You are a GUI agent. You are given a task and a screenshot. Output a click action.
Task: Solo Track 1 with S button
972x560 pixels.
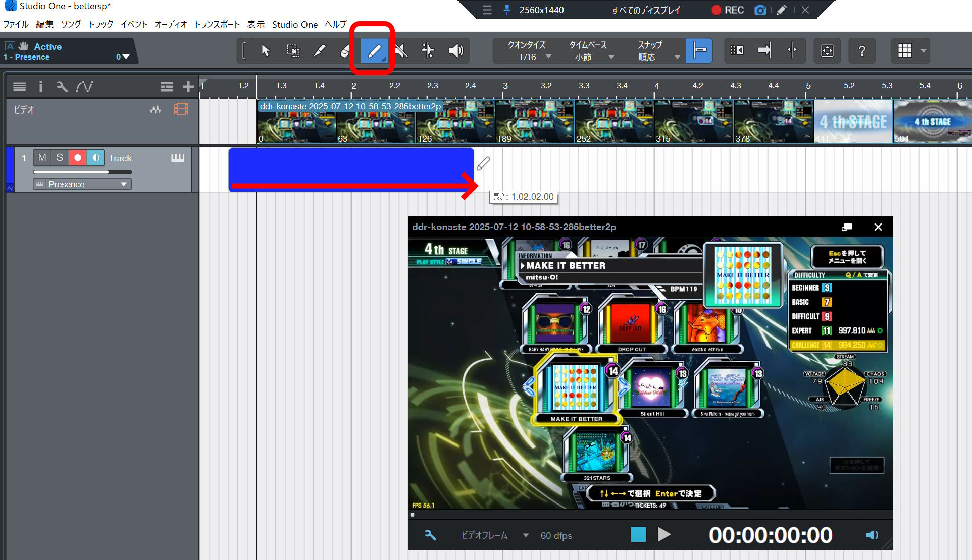(x=60, y=158)
